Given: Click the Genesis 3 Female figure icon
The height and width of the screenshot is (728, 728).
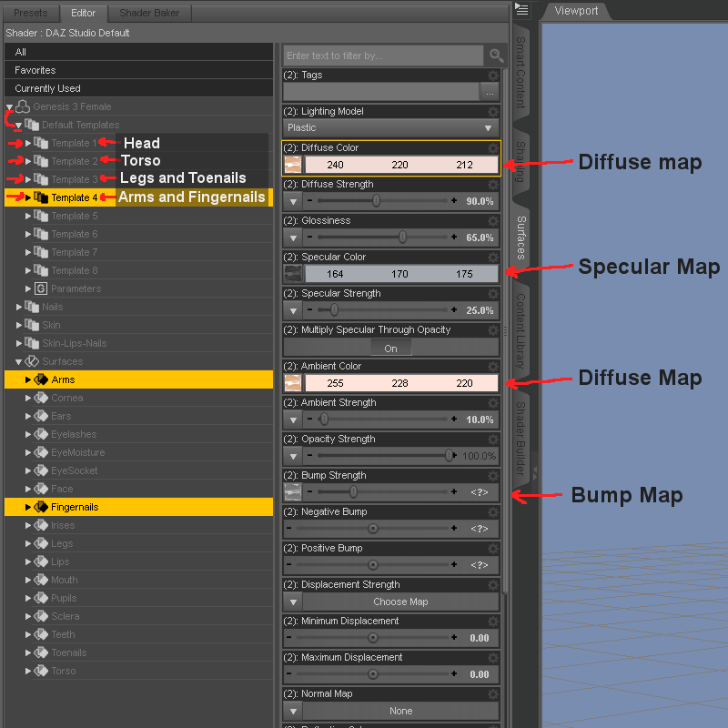Looking at the screenshot, I should (x=23, y=106).
